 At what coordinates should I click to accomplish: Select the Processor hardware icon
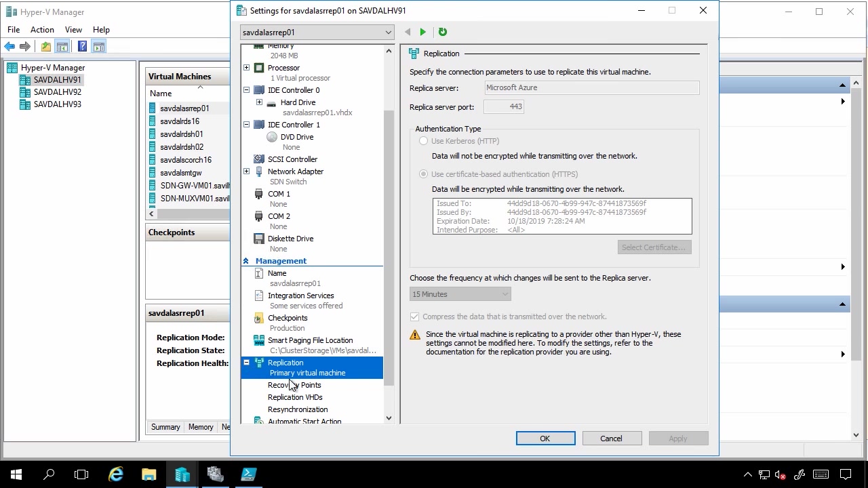coord(259,68)
